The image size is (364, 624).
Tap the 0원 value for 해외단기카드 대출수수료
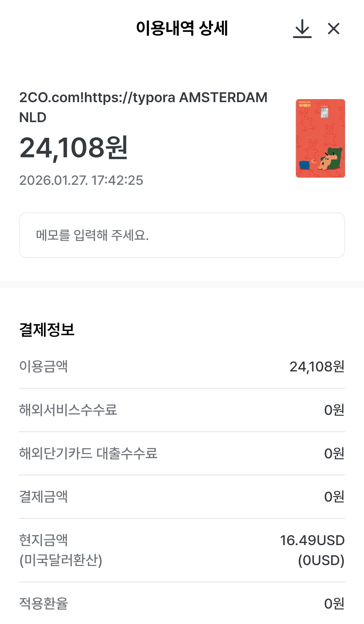(x=334, y=453)
